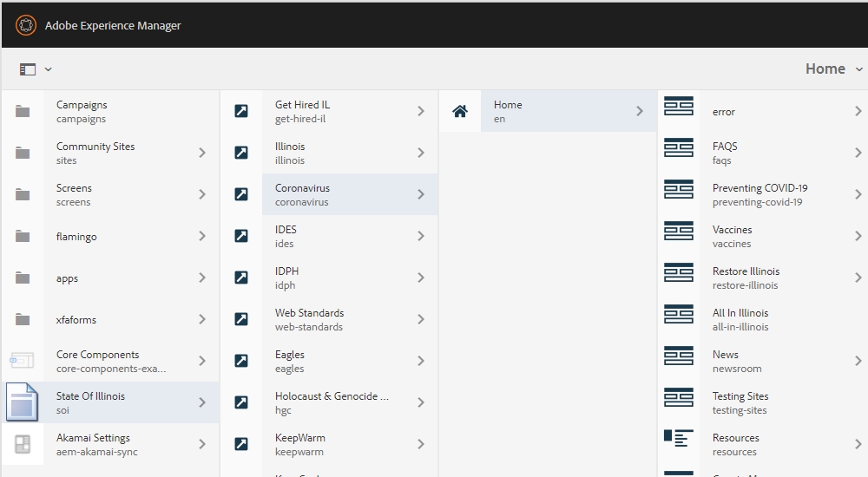Expand the Home breadcrumb dropdown

[858, 69]
